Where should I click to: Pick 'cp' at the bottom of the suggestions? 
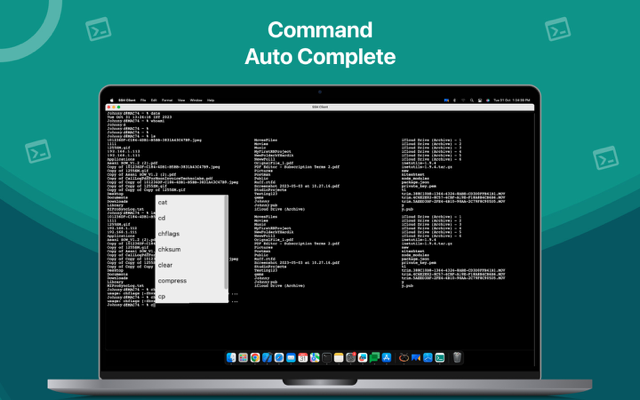click(x=162, y=296)
